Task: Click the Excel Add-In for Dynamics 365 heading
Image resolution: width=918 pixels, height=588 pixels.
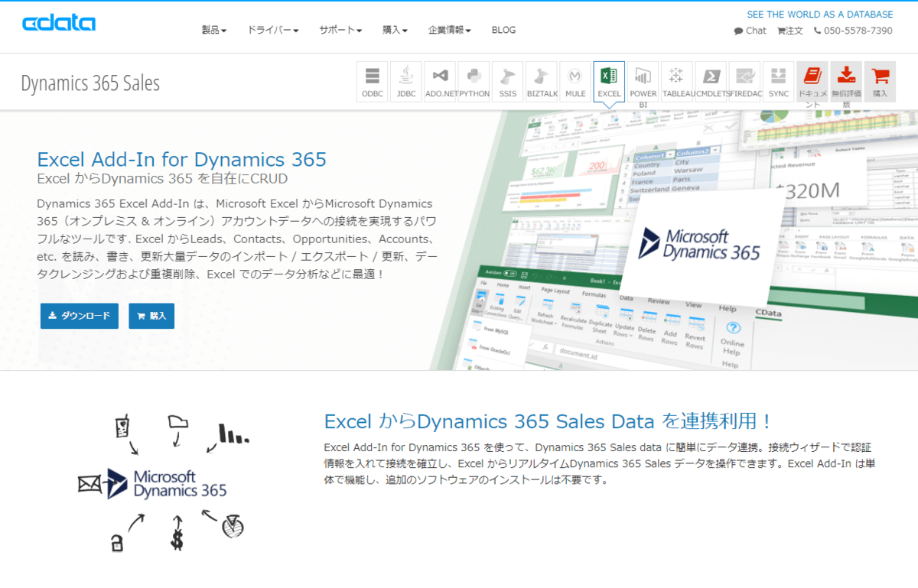Action: (x=182, y=159)
